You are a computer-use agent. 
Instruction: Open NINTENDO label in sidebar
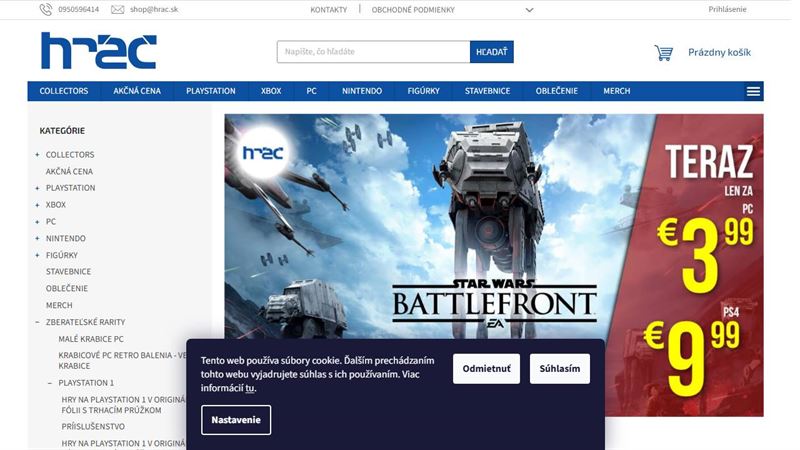(x=66, y=238)
